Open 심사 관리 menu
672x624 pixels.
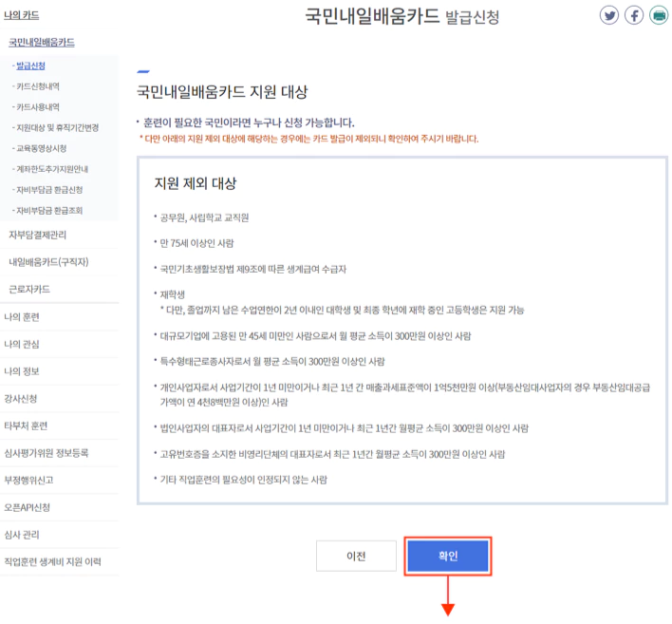pos(22,535)
